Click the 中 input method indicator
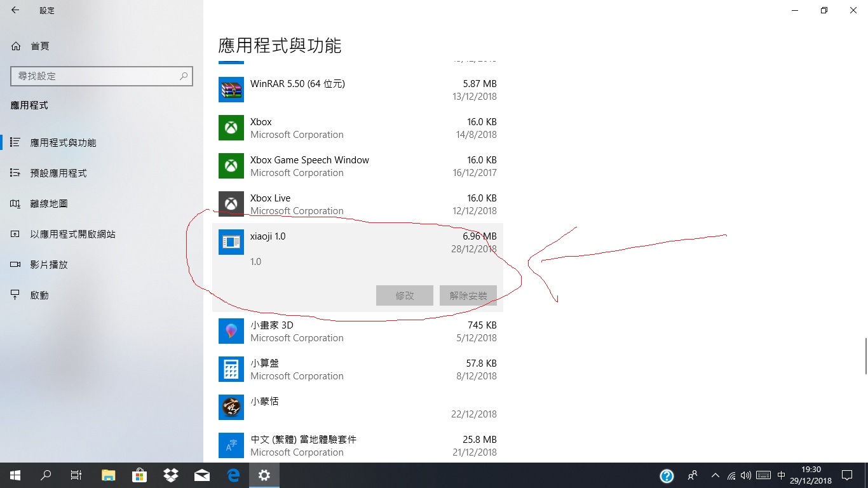 point(782,475)
